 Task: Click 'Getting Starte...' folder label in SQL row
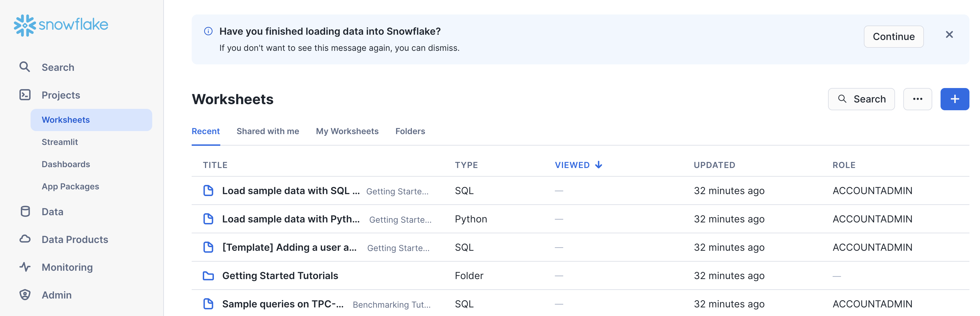pos(397,191)
